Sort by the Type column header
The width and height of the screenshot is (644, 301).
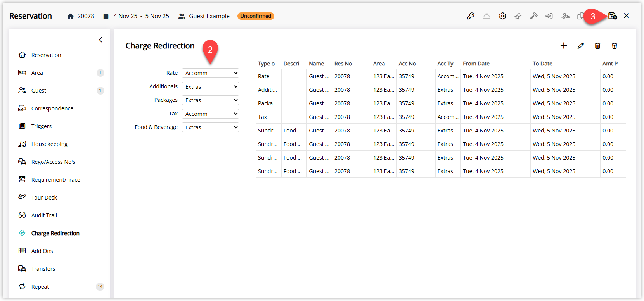(x=268, y=64)
